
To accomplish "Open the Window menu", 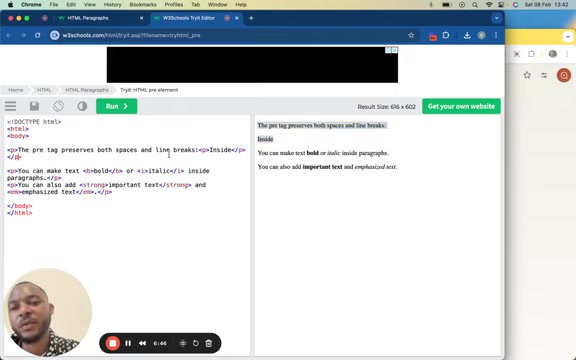I will click(217, 4).
